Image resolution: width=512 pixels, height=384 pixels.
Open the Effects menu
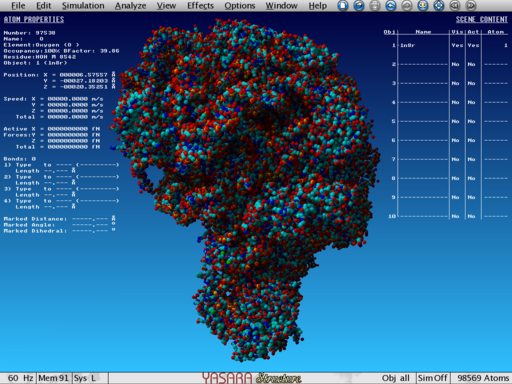tap(200, 6)
